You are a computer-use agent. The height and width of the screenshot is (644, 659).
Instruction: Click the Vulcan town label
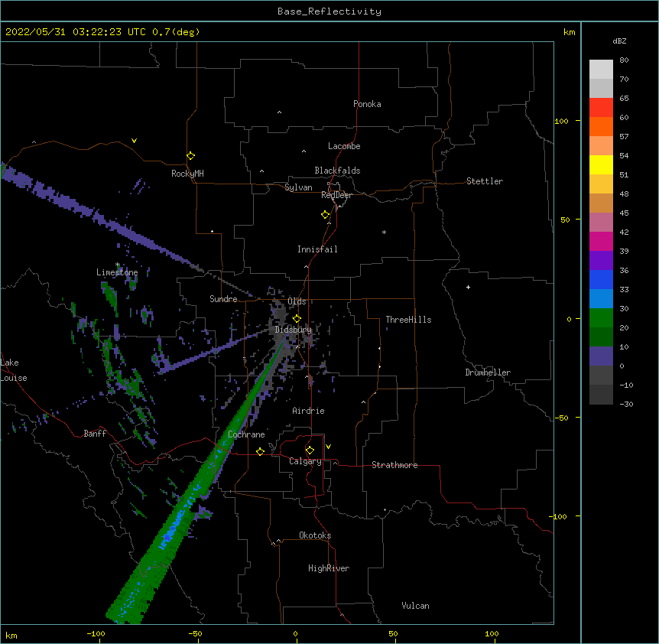tap(415, 606)
